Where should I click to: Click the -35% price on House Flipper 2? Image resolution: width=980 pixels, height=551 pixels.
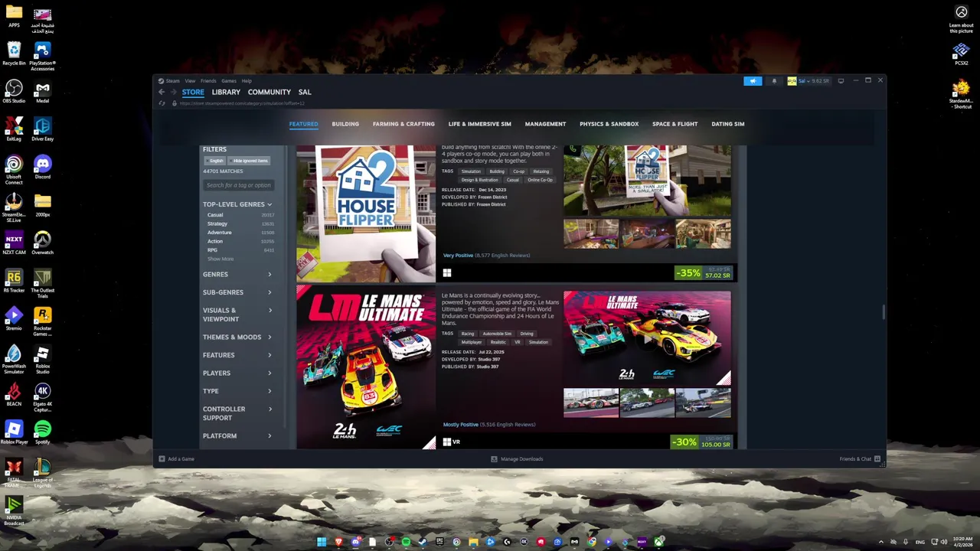pyautogui.click(x=704, y=272)
